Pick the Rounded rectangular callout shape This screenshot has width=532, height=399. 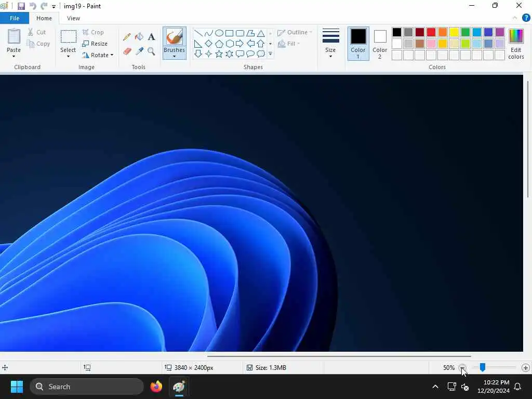click(240, 54)
